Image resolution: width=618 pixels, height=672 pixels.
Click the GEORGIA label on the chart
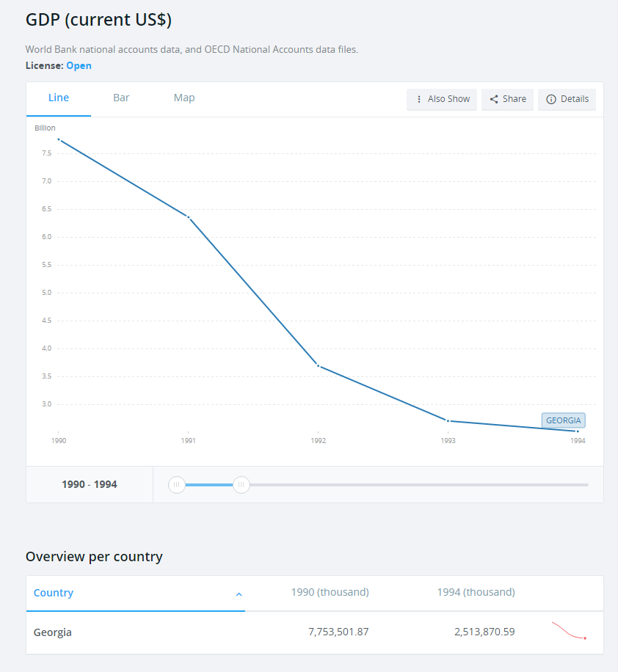click(563, 420)
